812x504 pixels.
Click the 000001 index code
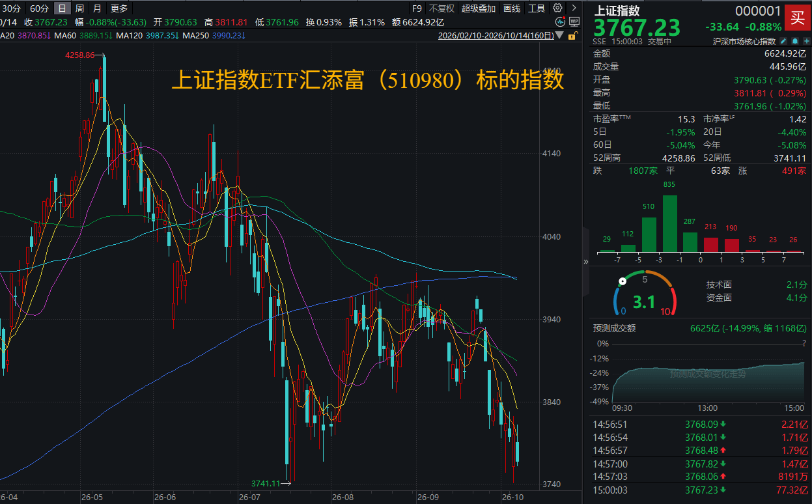[758, 11]
